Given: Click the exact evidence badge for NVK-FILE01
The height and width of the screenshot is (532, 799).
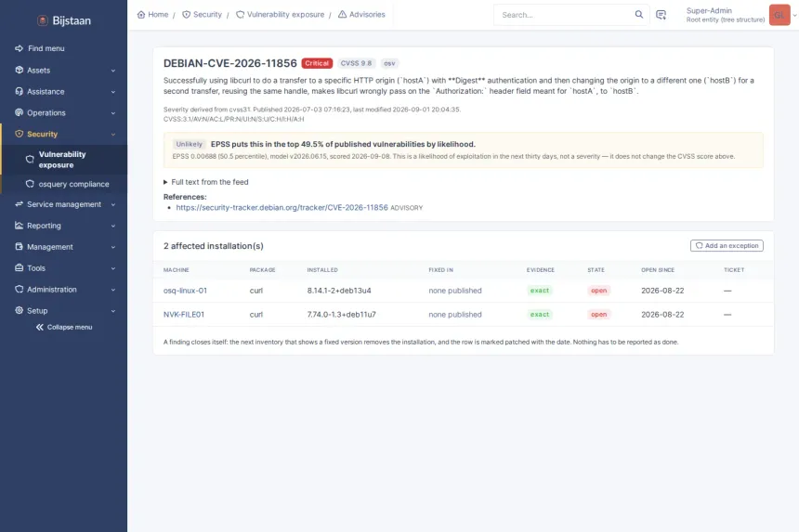Looking at the screenshot, I should pyautogui.click(x=540, y=315).
